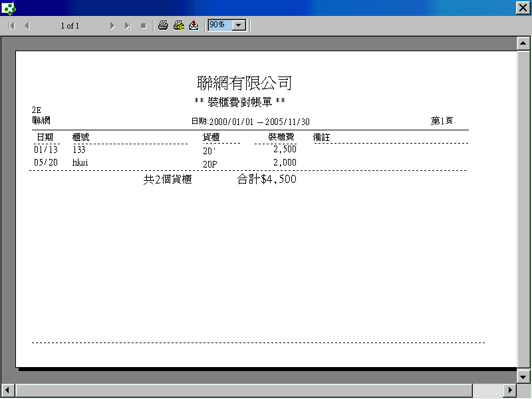Export the report
532x399 pixels.
pos(194,25)
